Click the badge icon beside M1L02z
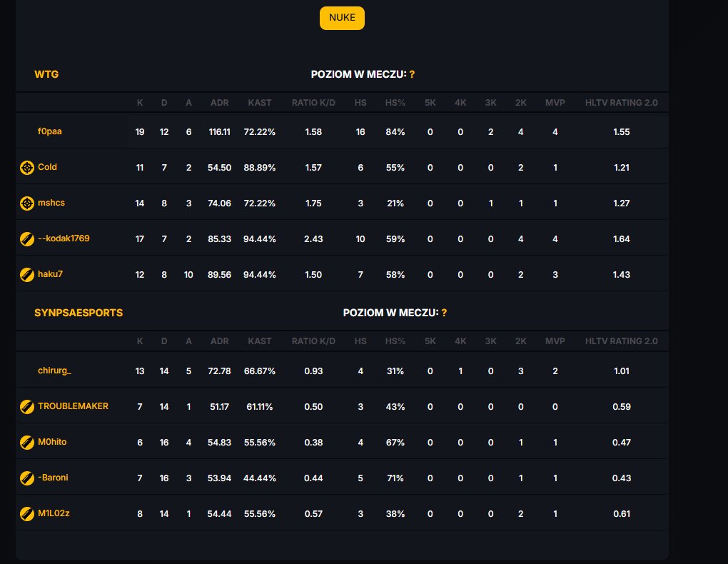The height and width of the screenshot is (564, 728). tap(27, 514)
